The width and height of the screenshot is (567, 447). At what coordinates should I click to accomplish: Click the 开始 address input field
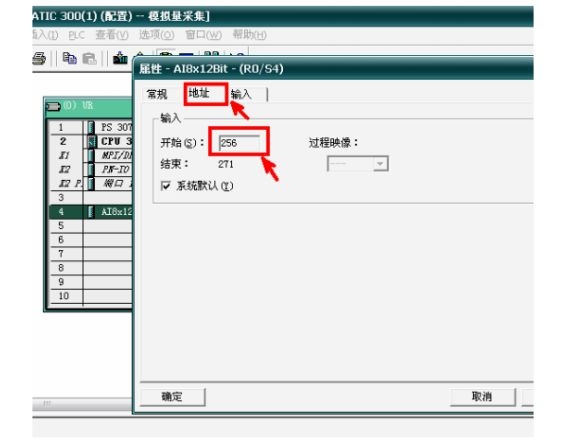(x=239, y=143)
